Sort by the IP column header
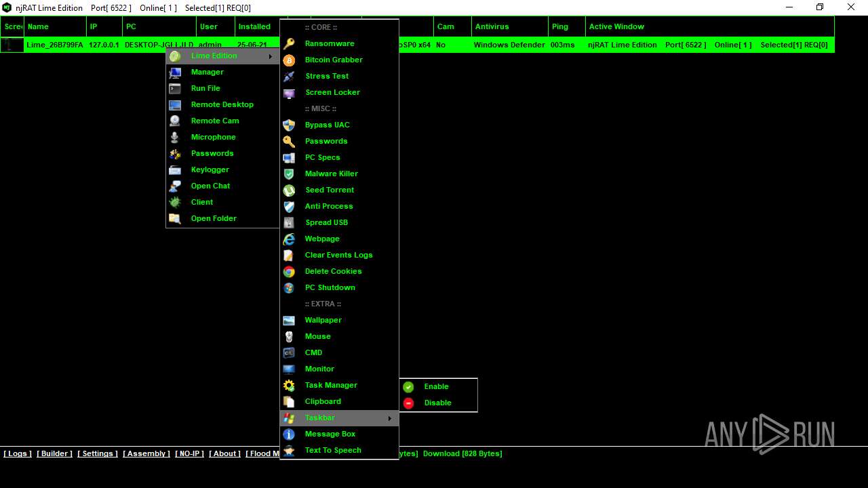Image resolution: width=868 pixels, height=488 pixels. click(x=104, y=26)
